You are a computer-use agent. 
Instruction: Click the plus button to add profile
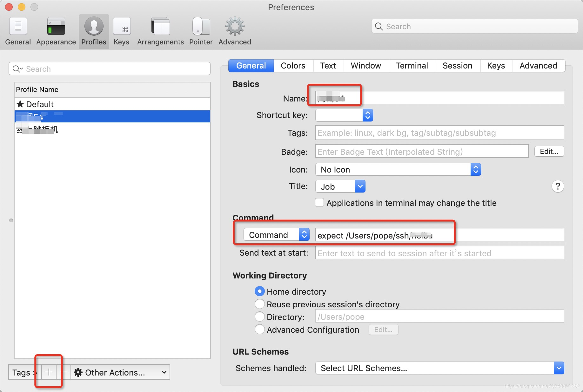(49, 372)
